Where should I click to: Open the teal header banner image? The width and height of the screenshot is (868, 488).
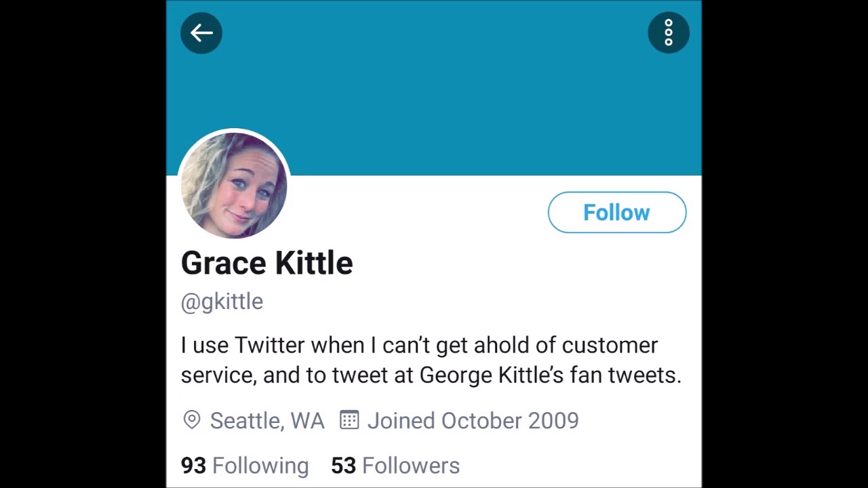434,88
